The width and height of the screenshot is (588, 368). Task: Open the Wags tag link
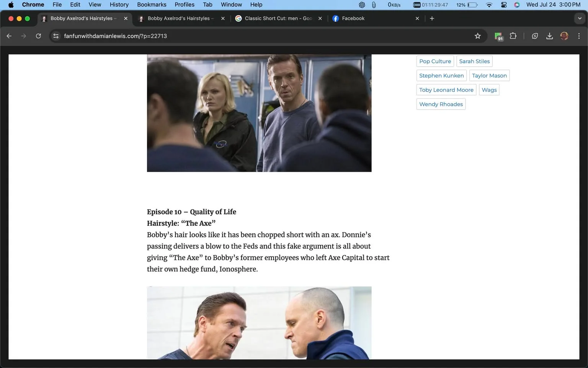[489, 90]
